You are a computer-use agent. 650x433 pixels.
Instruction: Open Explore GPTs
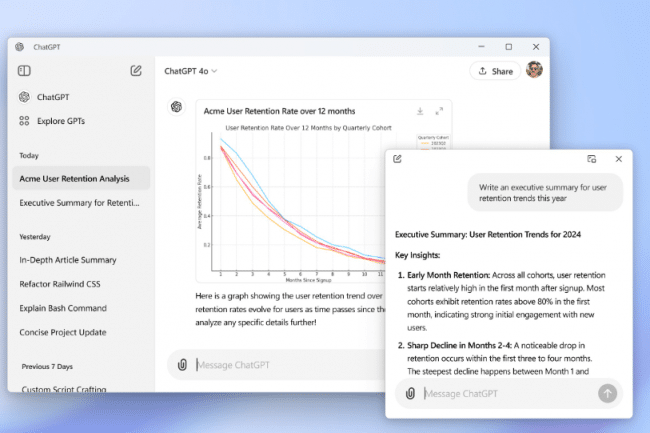52,121
